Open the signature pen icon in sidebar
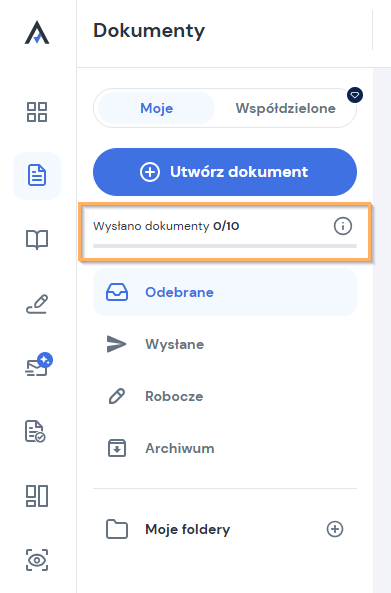Screen dimensions: 391x593 tap(37, 304)
